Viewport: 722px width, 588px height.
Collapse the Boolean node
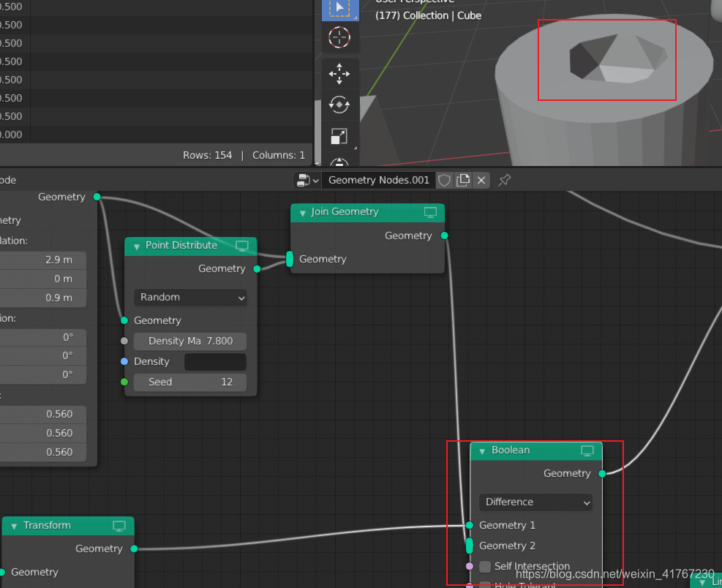click(x=482, y=451)
